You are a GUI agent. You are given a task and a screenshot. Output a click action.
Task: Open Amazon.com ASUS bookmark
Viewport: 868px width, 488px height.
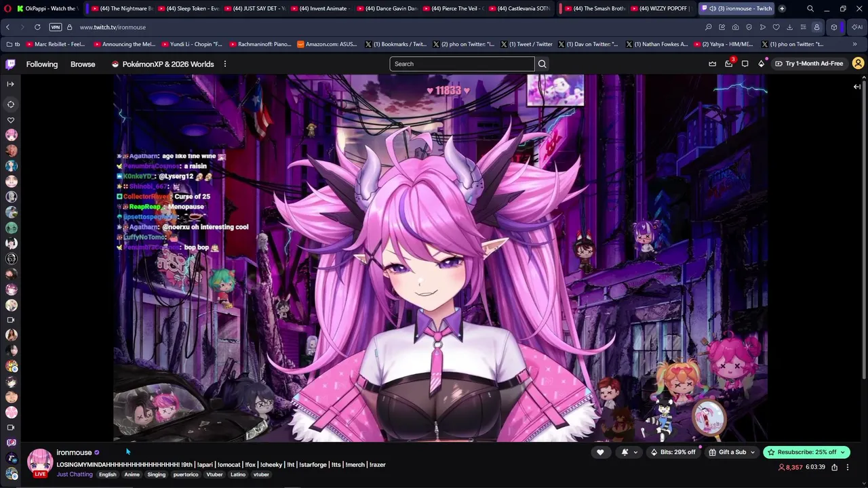pyautogui.click(x=327, y=44)
